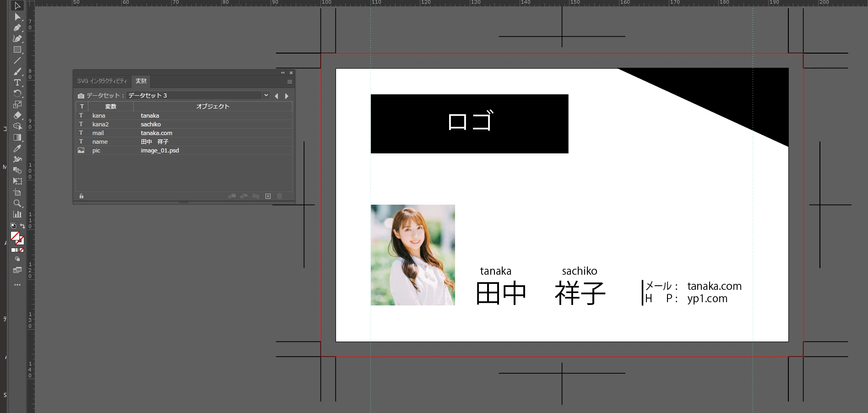This screenshot has width=868, height=413.
Task: Click the 田中 name text
Action: pos(501,293)
